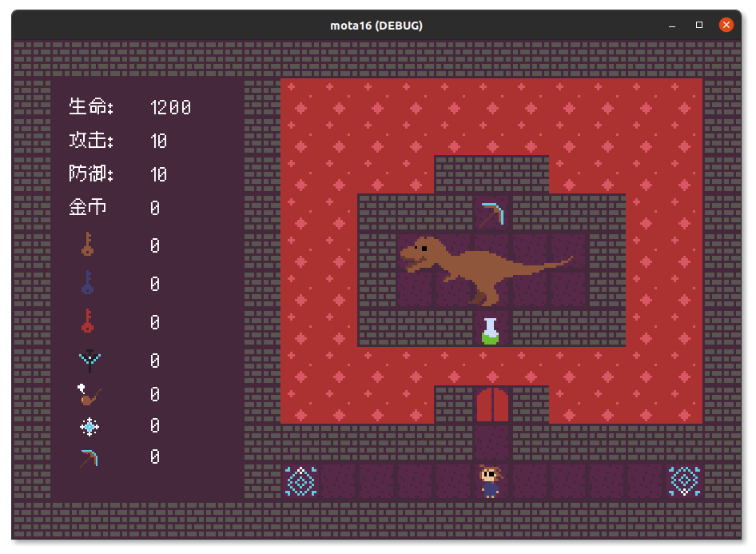
Task: Maximize the mota16 window
Action: click(699, 25)
